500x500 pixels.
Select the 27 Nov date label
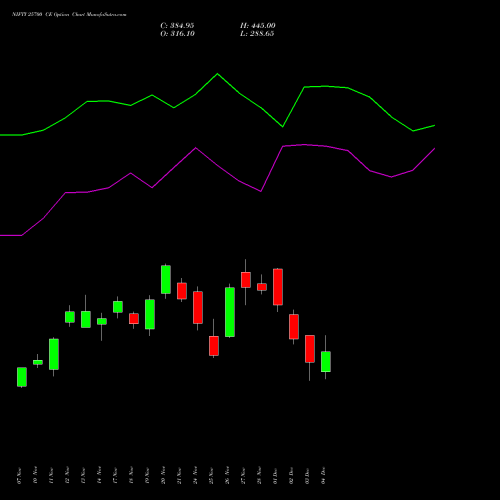coord(243,475)
